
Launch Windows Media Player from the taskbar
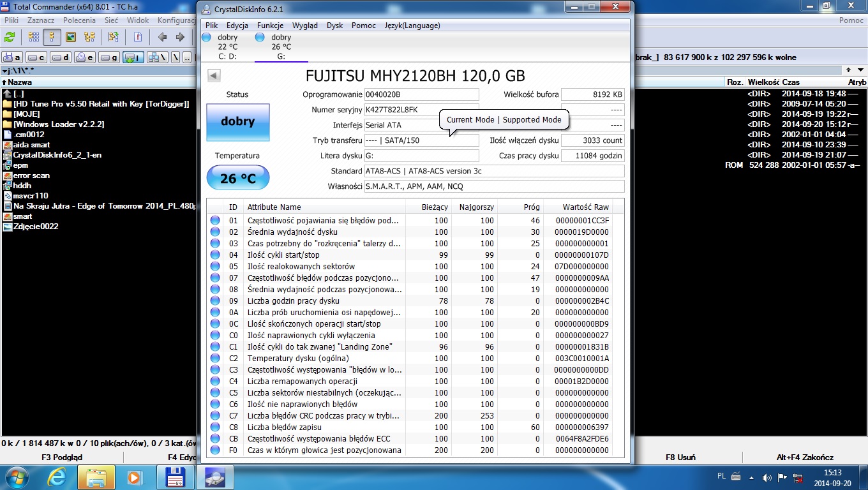[x=134, y=477]
